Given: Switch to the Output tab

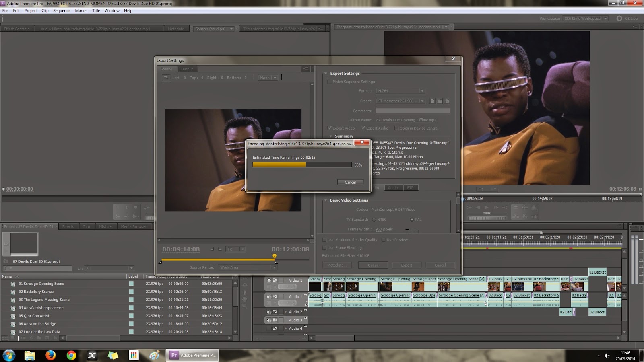Looking at the screenshot, I should pos(187,69).
